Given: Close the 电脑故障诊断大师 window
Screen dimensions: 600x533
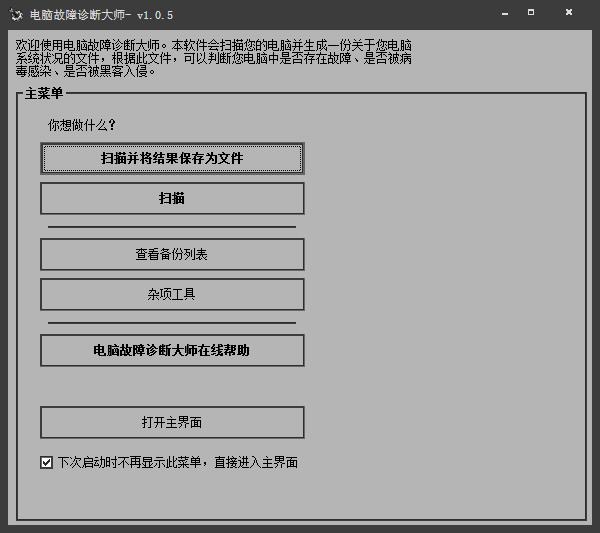Looking at the screenshot, I should tap(569, 13).
